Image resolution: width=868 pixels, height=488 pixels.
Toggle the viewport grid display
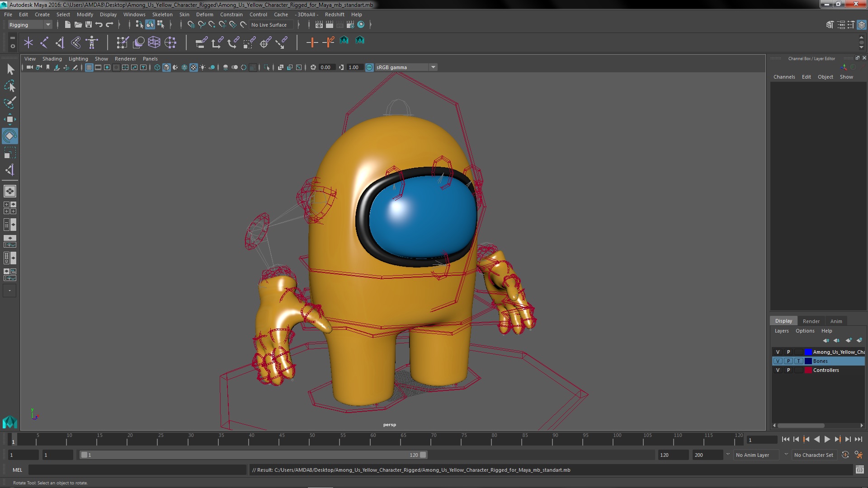click(x=89, y=67)
